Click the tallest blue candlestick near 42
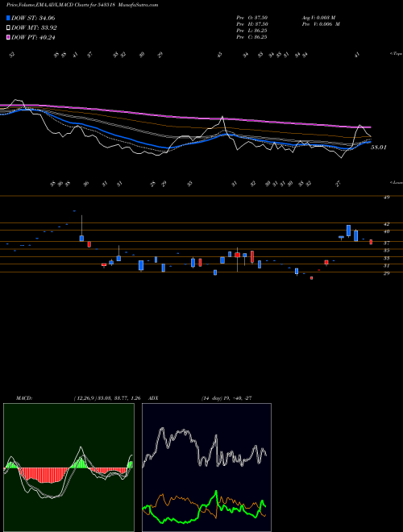The height and width of the screenshot is (532, 403). [348, 231]
